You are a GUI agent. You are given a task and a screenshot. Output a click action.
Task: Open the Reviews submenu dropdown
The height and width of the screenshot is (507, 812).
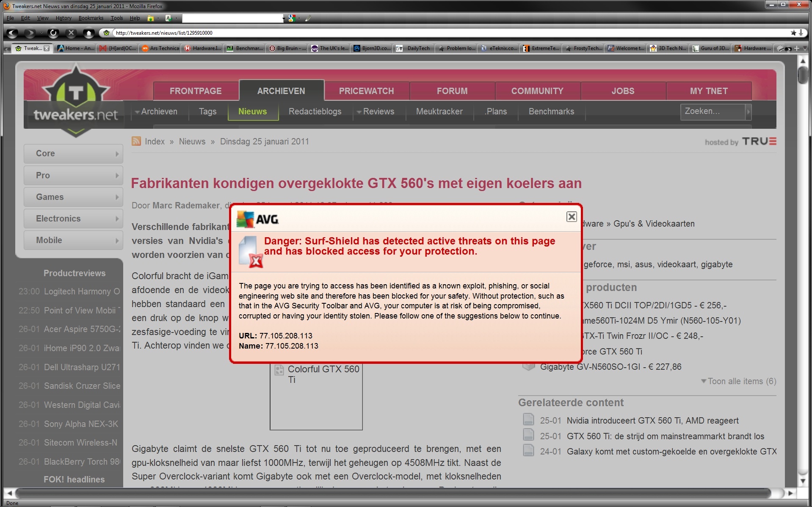(359, 112)
